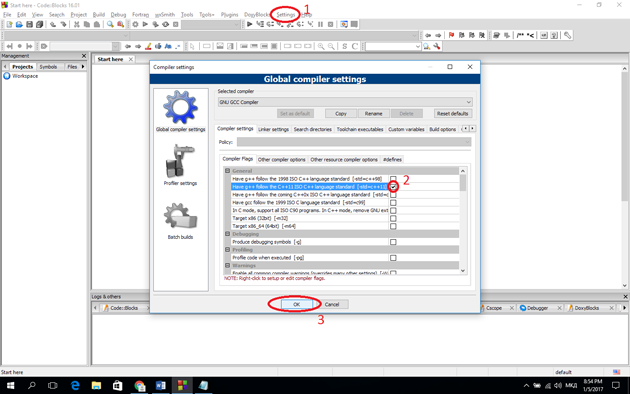Click the DoxyBlocks block comment icon
The width and height of the screenshot is (630, 394).
[520, 35]
